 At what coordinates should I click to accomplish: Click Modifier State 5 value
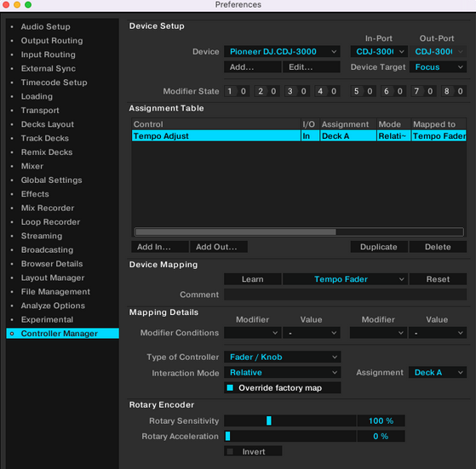370,91
